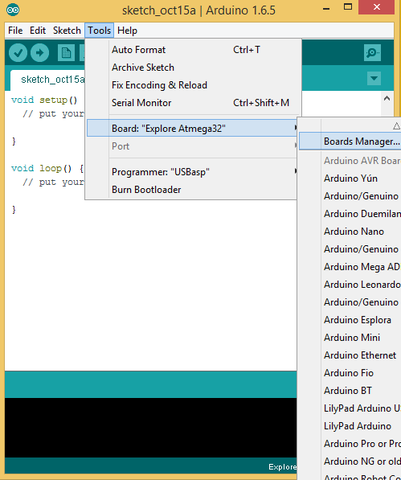The image size is (401, 480).
Task: Open Serial Monitor from Tools menu
Action: pos(192,103)
